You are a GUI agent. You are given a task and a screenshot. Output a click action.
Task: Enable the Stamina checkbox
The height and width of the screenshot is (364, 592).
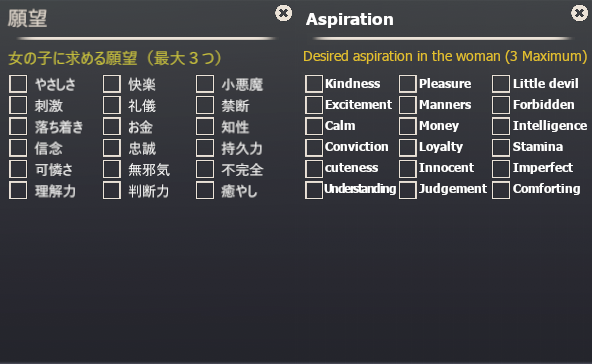point(501,147)
